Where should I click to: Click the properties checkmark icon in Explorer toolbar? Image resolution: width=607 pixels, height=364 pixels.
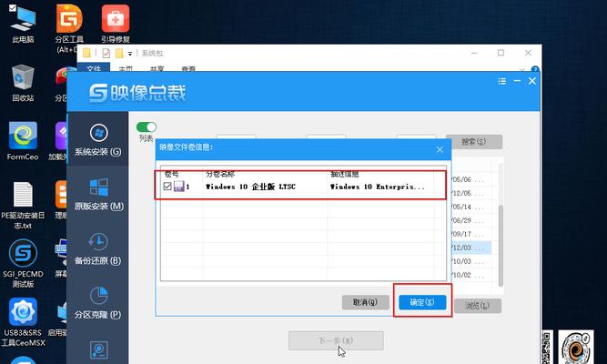[106, 53]
